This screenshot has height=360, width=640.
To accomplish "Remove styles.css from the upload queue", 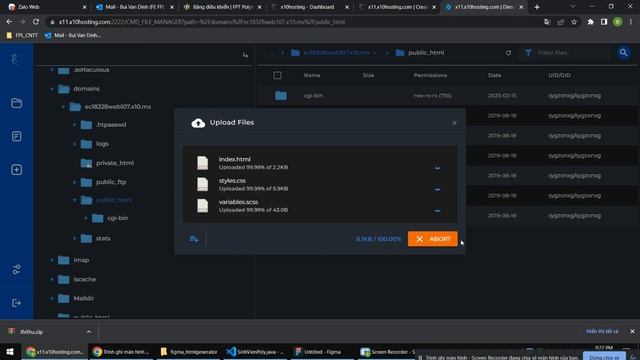I will tap(437, 189).
